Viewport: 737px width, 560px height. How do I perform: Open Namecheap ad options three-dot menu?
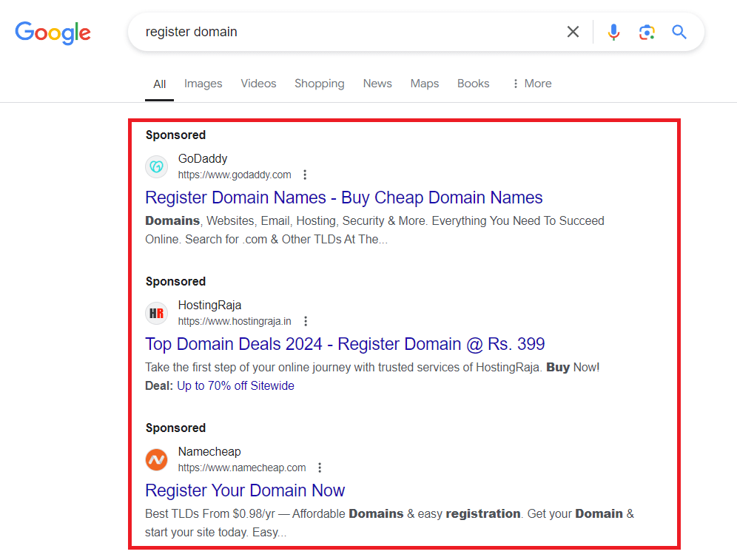320,468
